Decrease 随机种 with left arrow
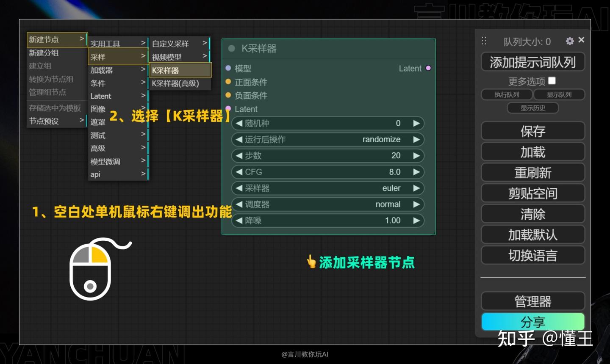610x364 pixels. (239, 123)
